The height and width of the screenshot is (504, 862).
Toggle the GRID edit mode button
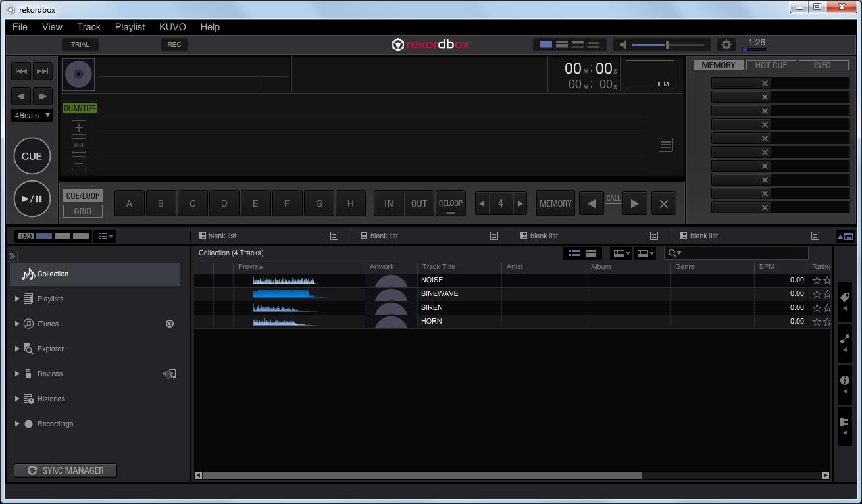(82, 211)
